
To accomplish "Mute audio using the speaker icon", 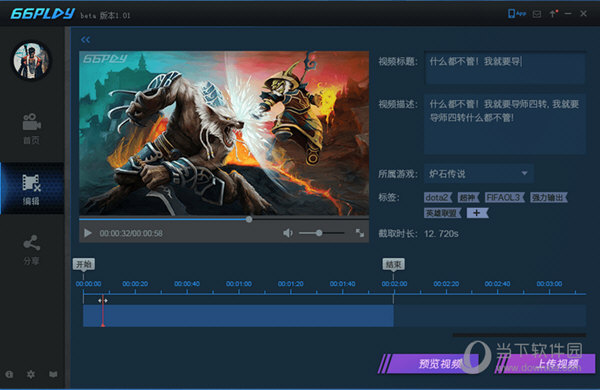I will click(287, 233).
